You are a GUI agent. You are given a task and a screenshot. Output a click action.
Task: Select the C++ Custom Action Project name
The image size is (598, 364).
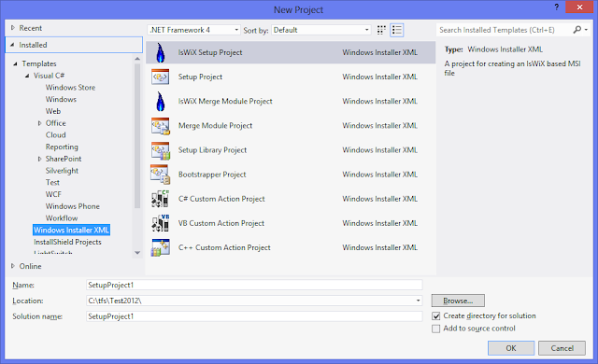(224, 247)
